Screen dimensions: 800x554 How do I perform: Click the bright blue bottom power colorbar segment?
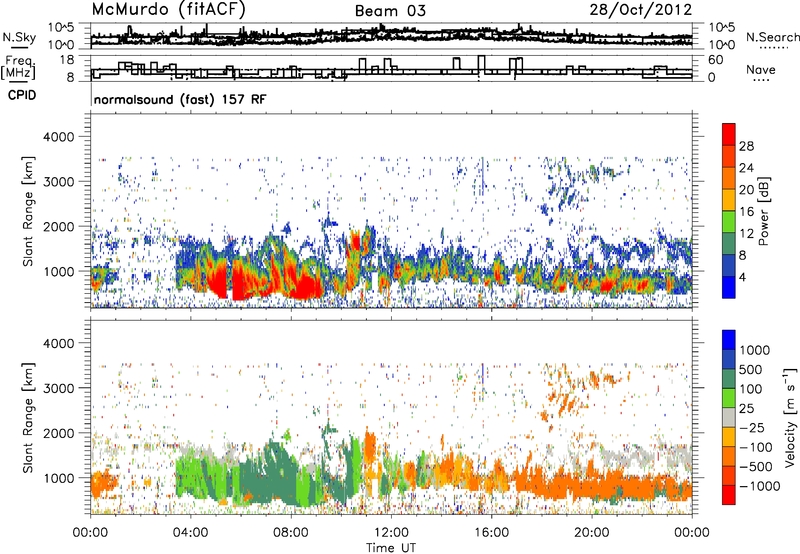pos(729,287)
